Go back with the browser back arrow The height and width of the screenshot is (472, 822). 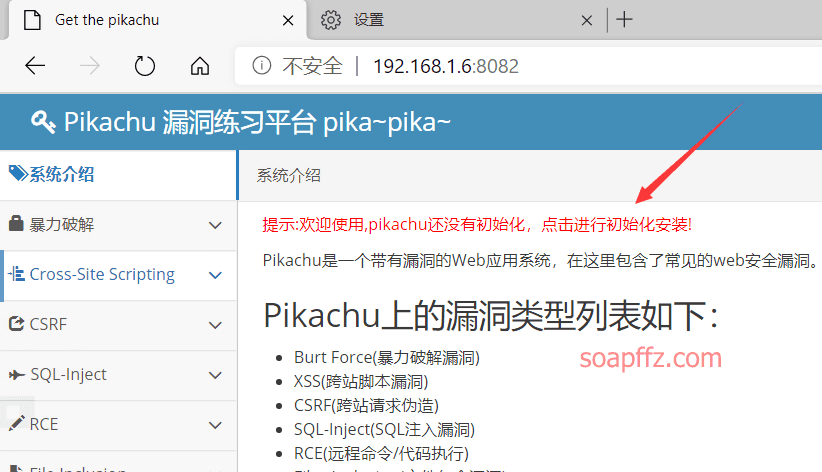(35, 66)
